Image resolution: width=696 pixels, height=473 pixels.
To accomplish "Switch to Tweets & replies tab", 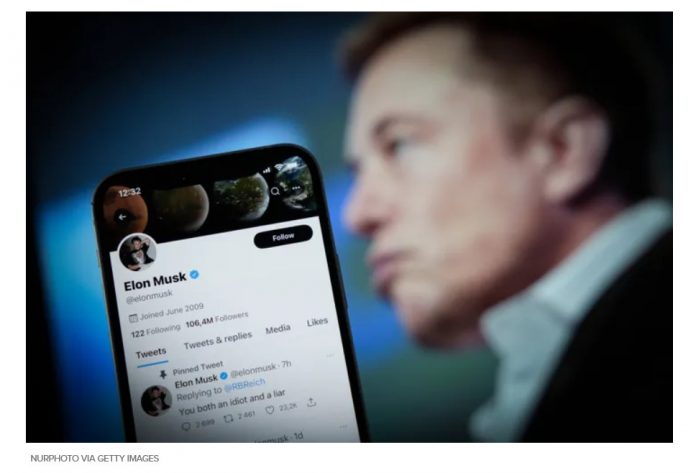I will point(218,339).
